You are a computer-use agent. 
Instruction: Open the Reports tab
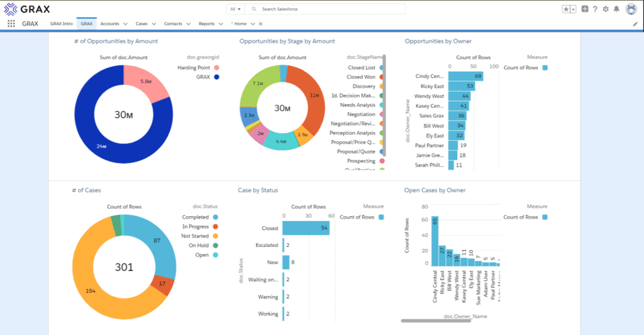click(x=206, y=24)
